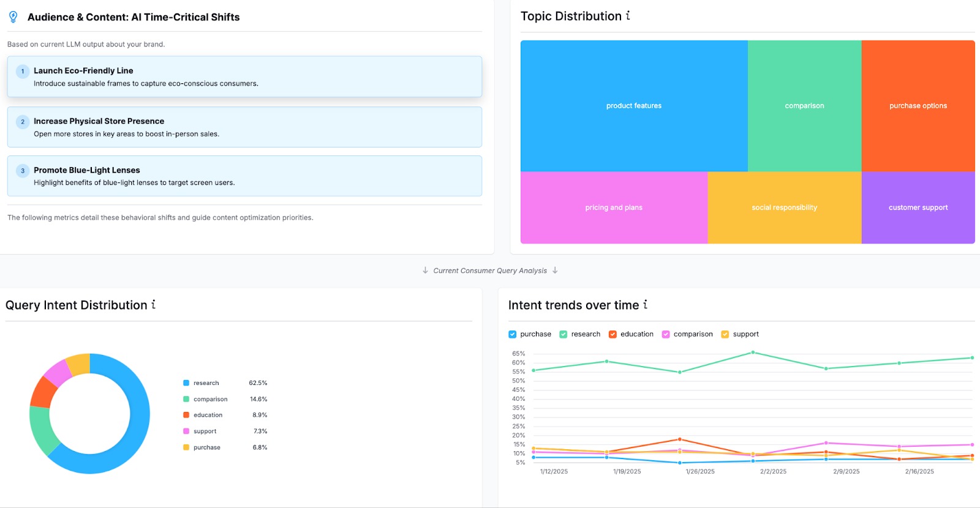
Task: Click the 2/16/2025 axis date label
Action: pyautogui.click(x=919, y=472)
